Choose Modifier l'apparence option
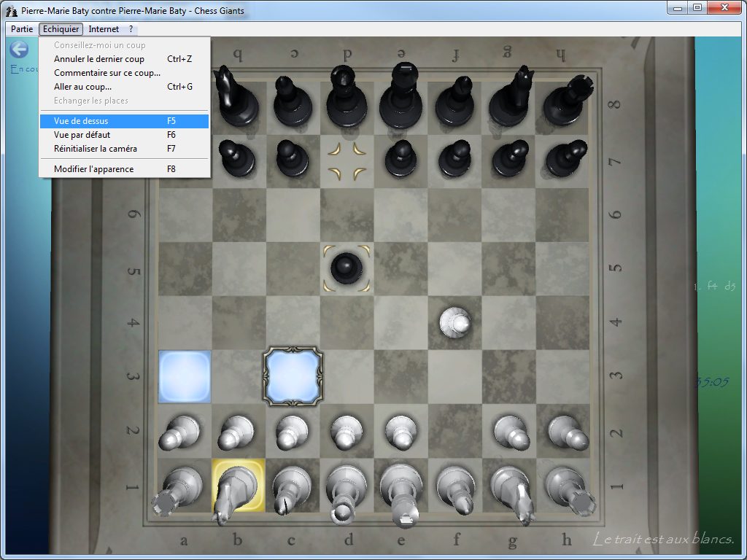Viewport: 747px width, 560px height. [x=93, y=169]
